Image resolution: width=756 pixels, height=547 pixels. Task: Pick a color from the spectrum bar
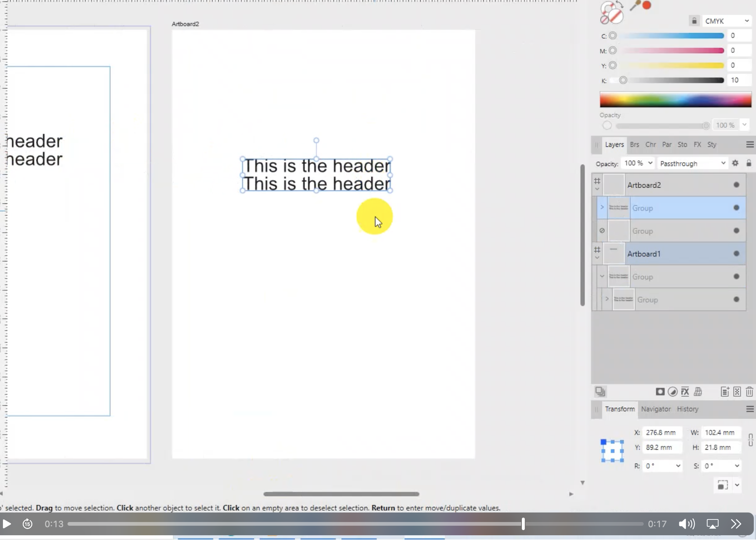tap(676, 99)
